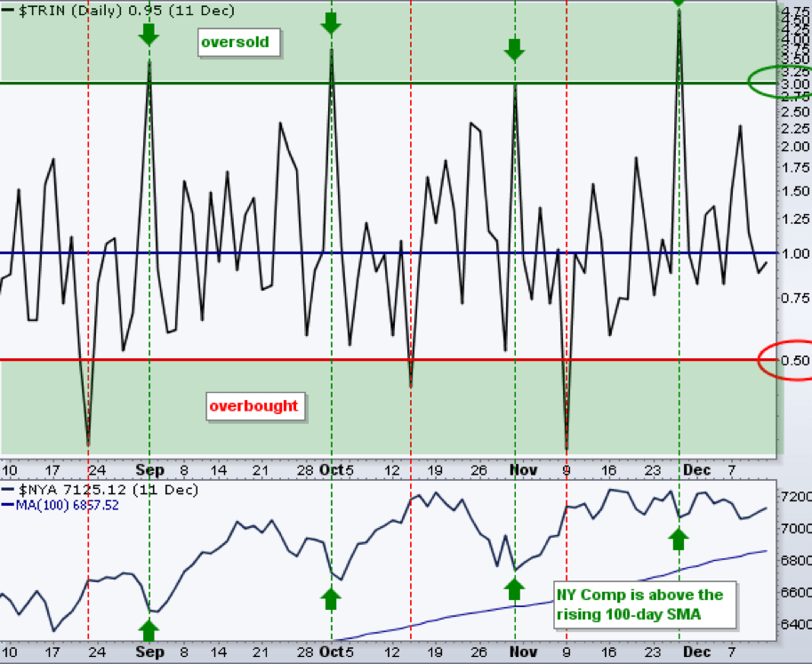The width and height of the screenshot is (812, 664).
Task: Click the oversold label
Action: 237,42
